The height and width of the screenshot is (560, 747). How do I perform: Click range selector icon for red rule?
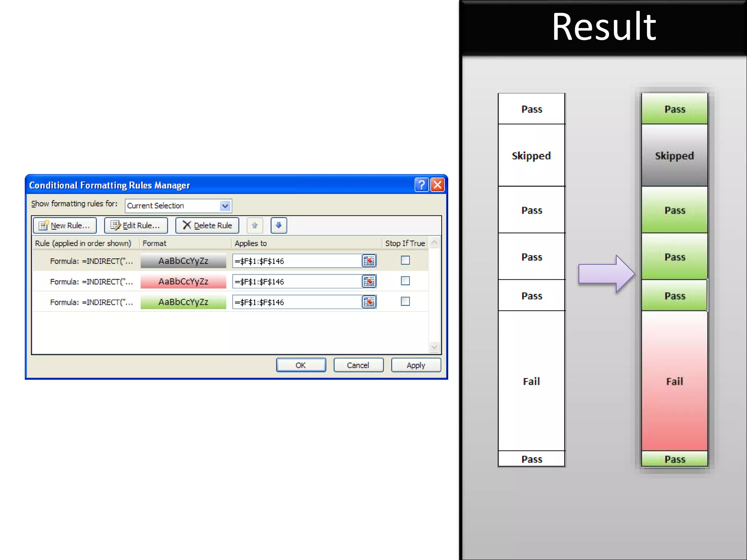click(x=369, y=281)
